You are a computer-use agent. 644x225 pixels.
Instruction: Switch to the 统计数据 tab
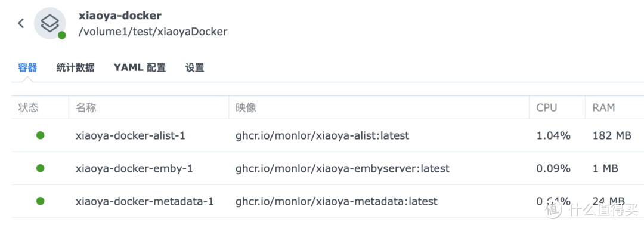pos(76,68)
